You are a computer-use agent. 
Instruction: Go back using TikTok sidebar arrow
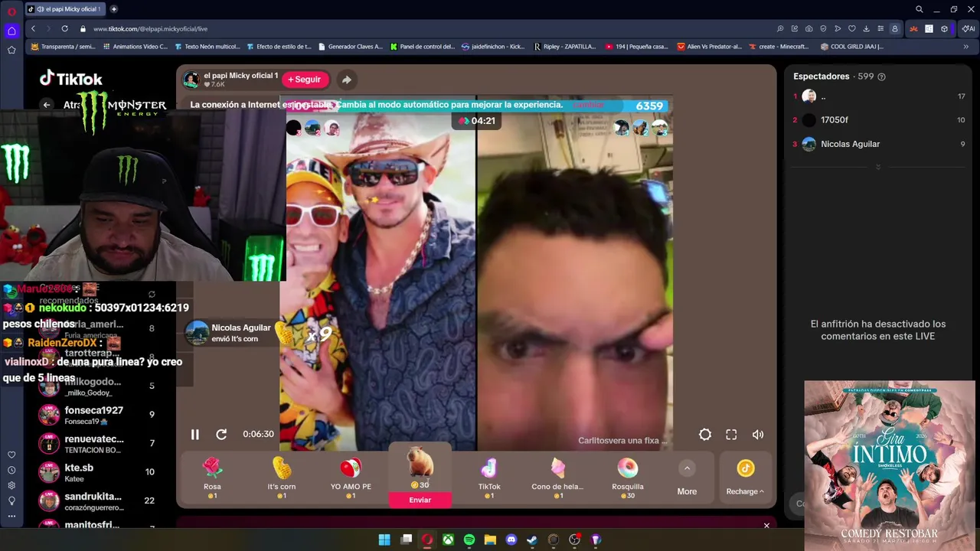coord(47,105)
